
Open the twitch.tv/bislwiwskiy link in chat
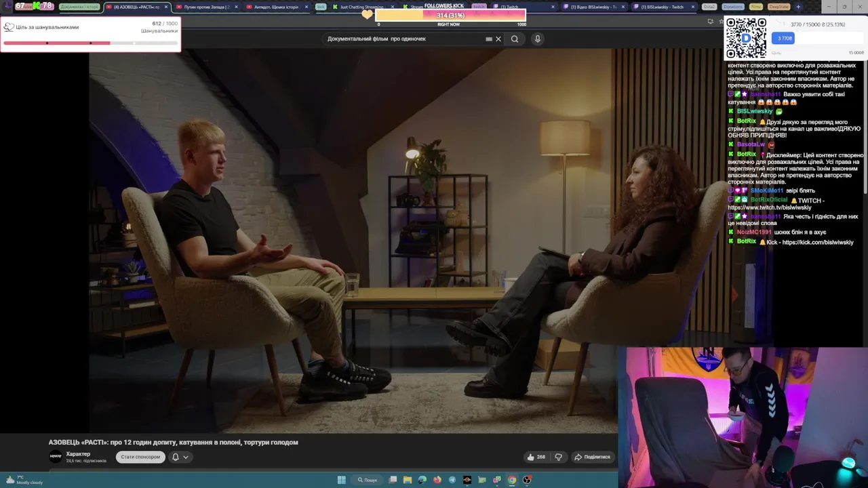pyautogui.click(x=770, y=207)
